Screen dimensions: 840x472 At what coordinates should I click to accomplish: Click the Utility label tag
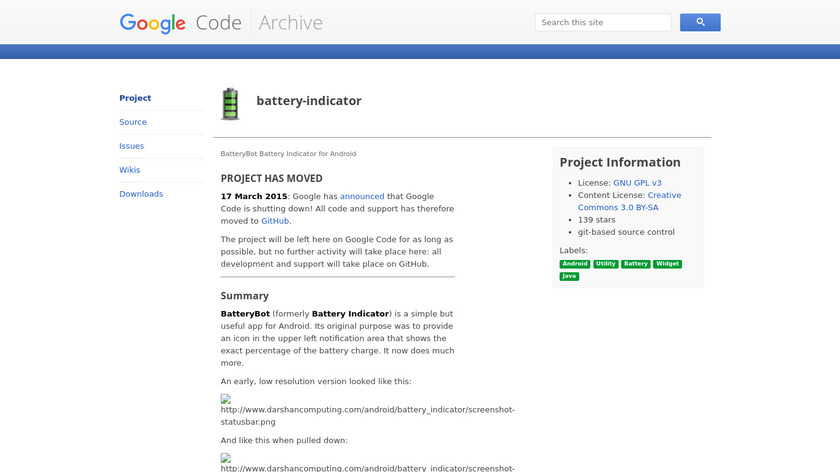pos(606,264)
